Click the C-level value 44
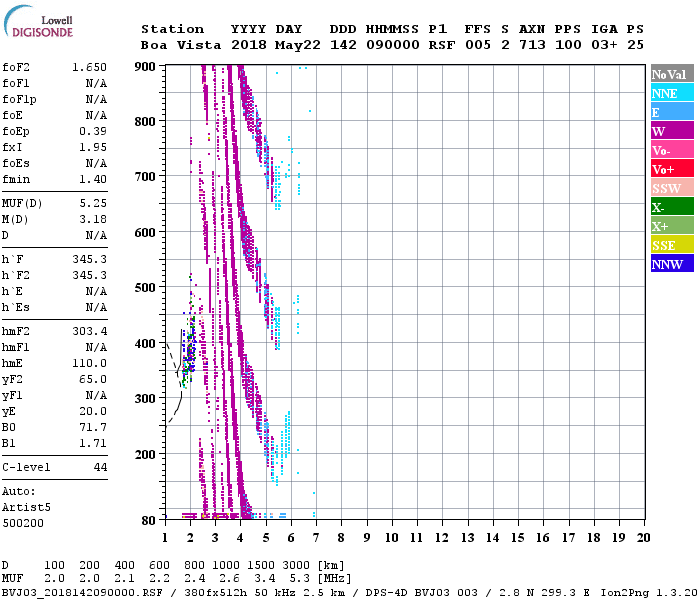Image resolution: width=700 pixels, height=600 pixels. click(x=100, y=467)
